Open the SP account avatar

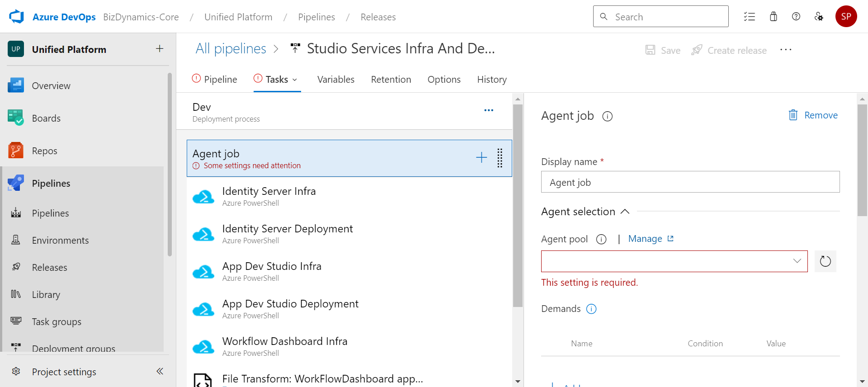pyautogui.click(x=846, y=16)
